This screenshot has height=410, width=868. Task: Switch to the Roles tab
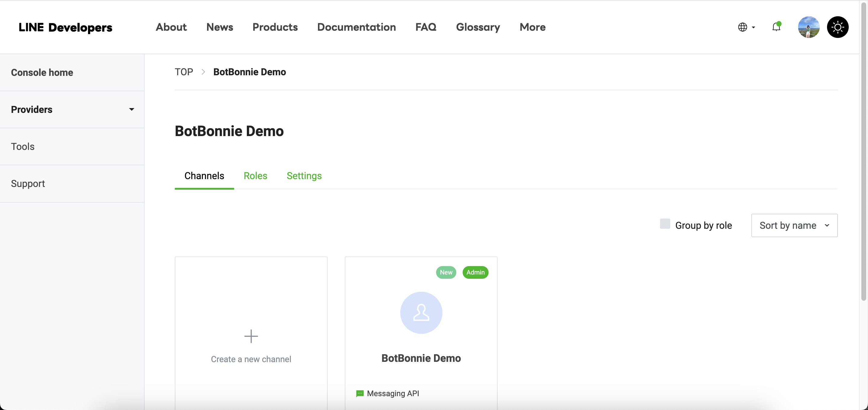point(255,176)
